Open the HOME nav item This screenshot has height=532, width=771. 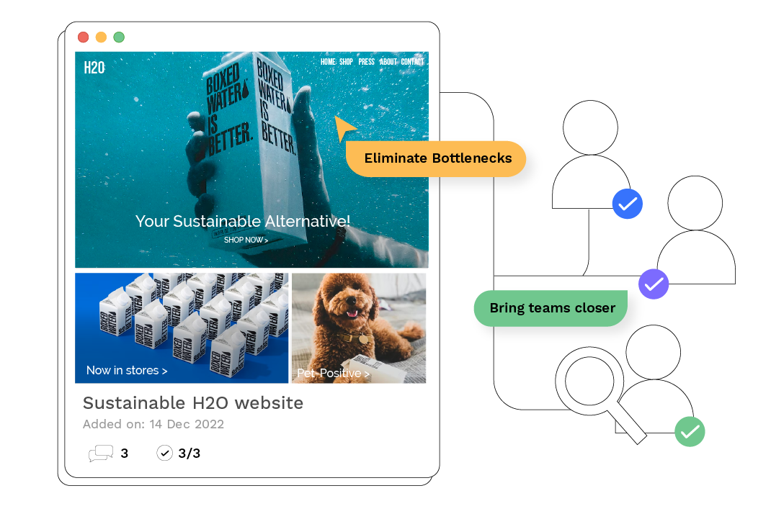coord(328,62)
